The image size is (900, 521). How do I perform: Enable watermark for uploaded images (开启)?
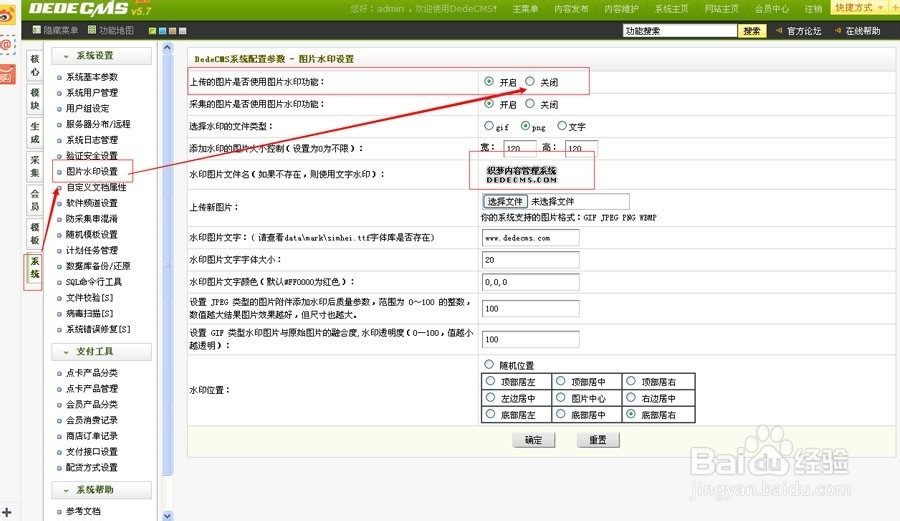pos(488,81)
